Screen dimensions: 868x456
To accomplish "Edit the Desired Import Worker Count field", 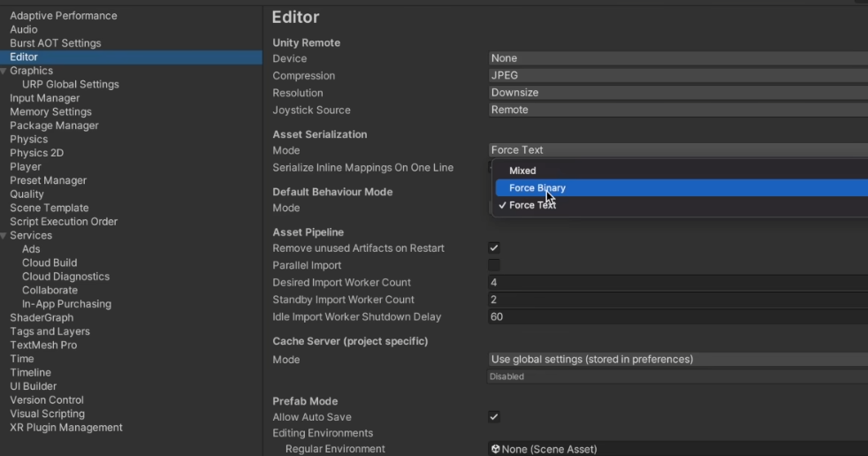I will (x=678, y=282).
